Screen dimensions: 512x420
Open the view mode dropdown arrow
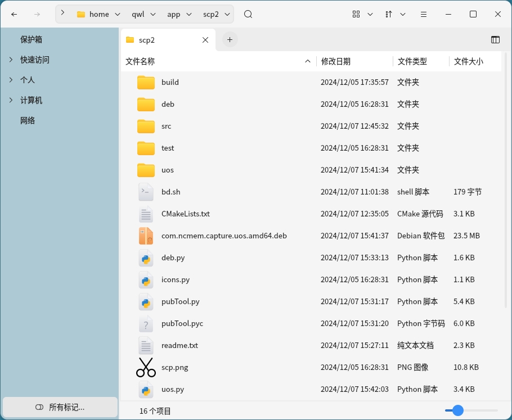[370, 14]
